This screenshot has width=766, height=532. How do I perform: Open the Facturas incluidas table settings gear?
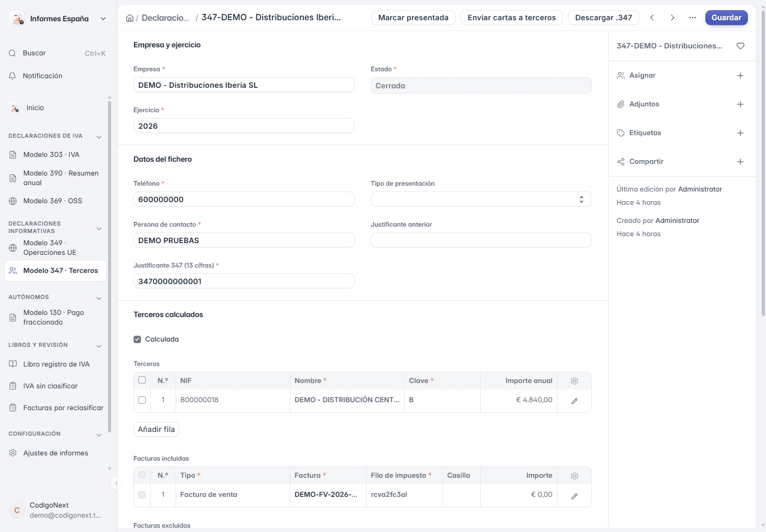tap(574, 476)
